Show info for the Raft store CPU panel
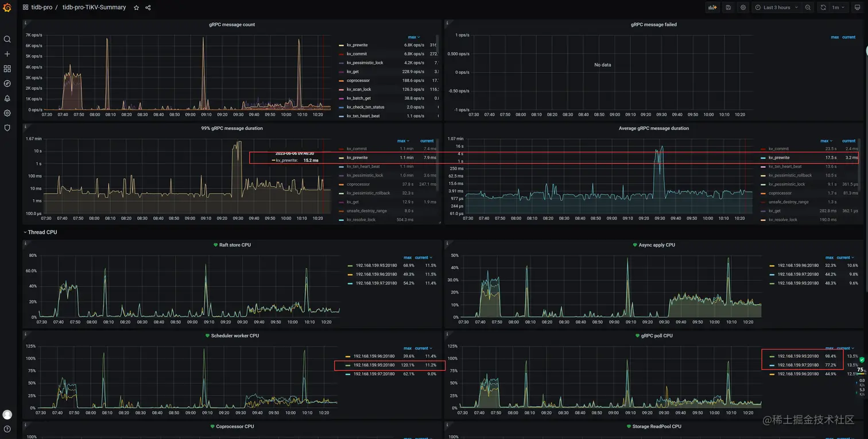 click(x=26, y=243)
